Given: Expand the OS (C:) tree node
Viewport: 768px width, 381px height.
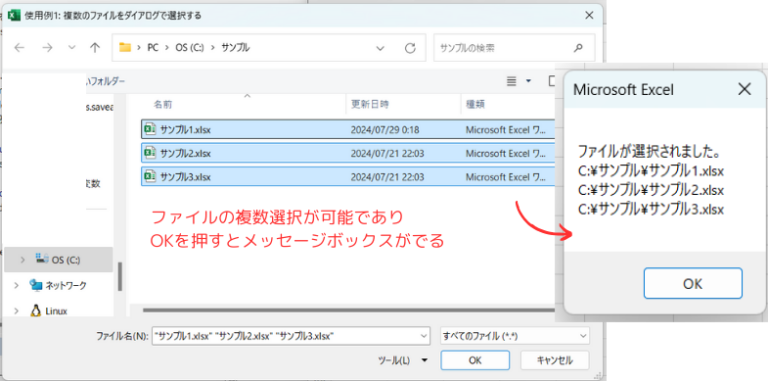Looking at the screenshot, I should pyautogui.click(x=22, y=260).
